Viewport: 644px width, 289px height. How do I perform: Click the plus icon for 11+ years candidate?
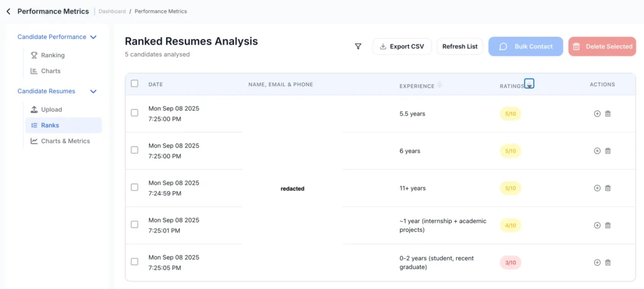[x=597, y=188]
